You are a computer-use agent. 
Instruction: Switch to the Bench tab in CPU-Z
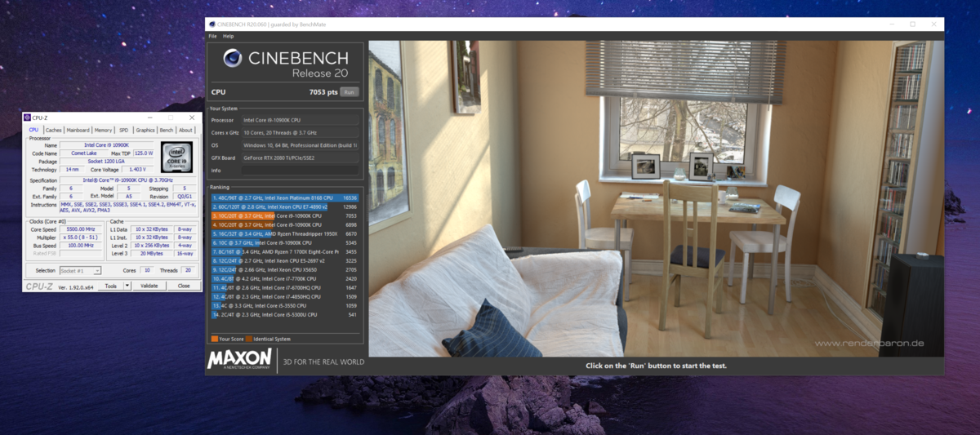(x=166, y=130)
